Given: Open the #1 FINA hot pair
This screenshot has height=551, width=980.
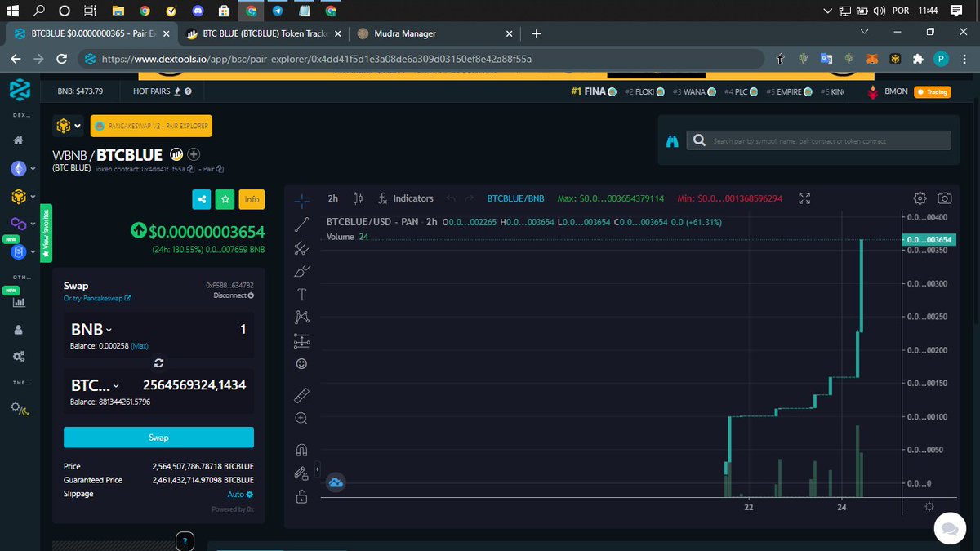Looking at the screenshot, I should (593, 91).
